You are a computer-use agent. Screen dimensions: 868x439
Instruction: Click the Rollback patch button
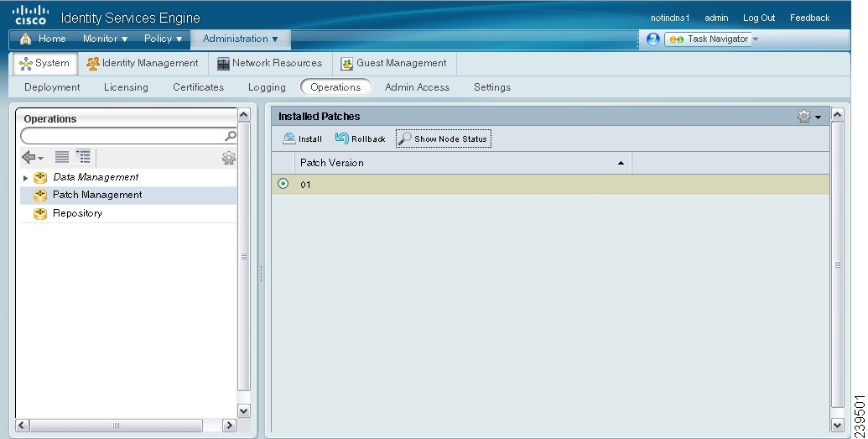[361, 138]
